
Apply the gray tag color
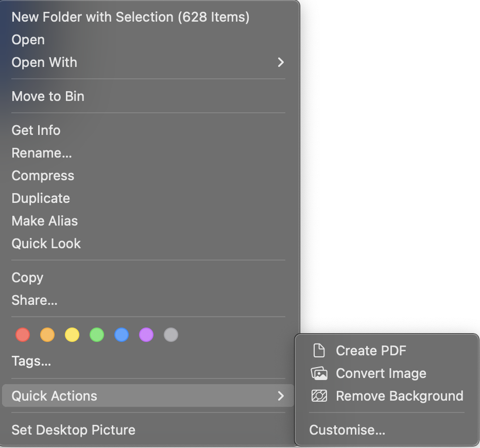tap(171, 335)
